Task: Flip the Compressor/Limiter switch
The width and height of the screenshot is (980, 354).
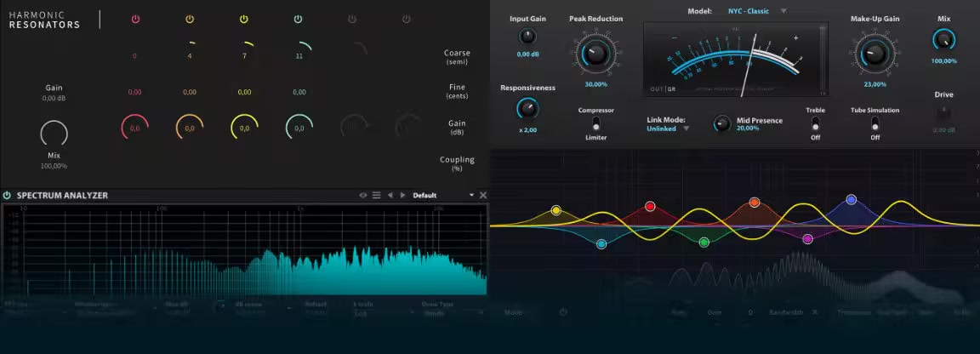Action: [596, 124]
